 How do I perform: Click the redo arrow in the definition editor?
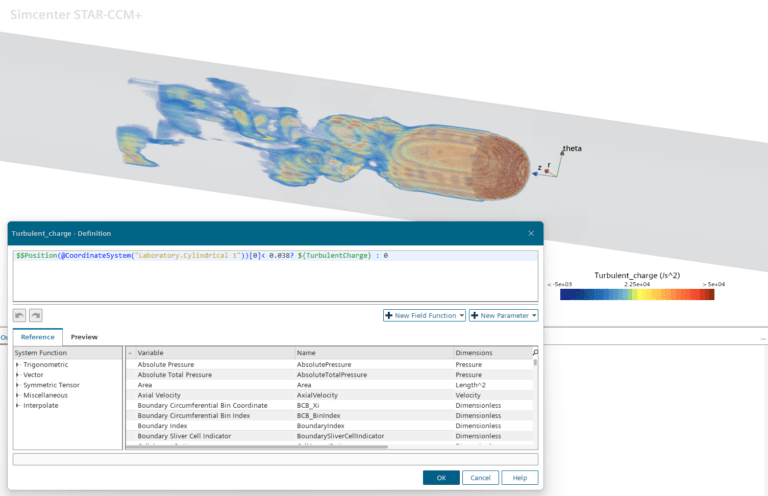(x=36, y=315)
